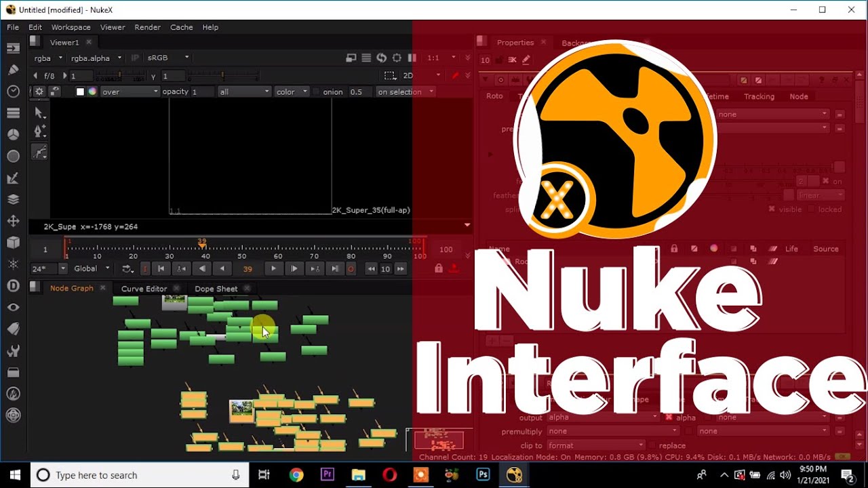
Task: Open the Time nodes clock icon
Action: pos(13,91)
